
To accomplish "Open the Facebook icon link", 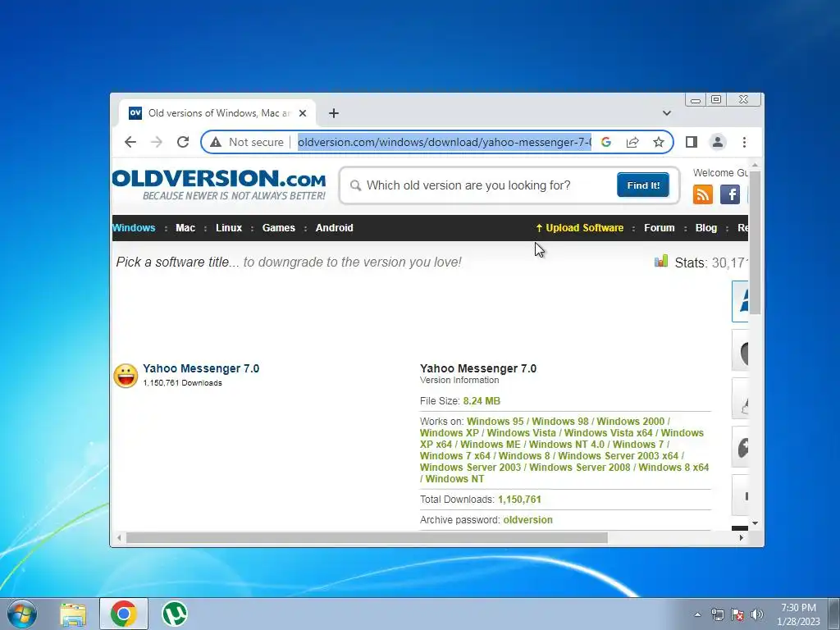I will (729, 194).
